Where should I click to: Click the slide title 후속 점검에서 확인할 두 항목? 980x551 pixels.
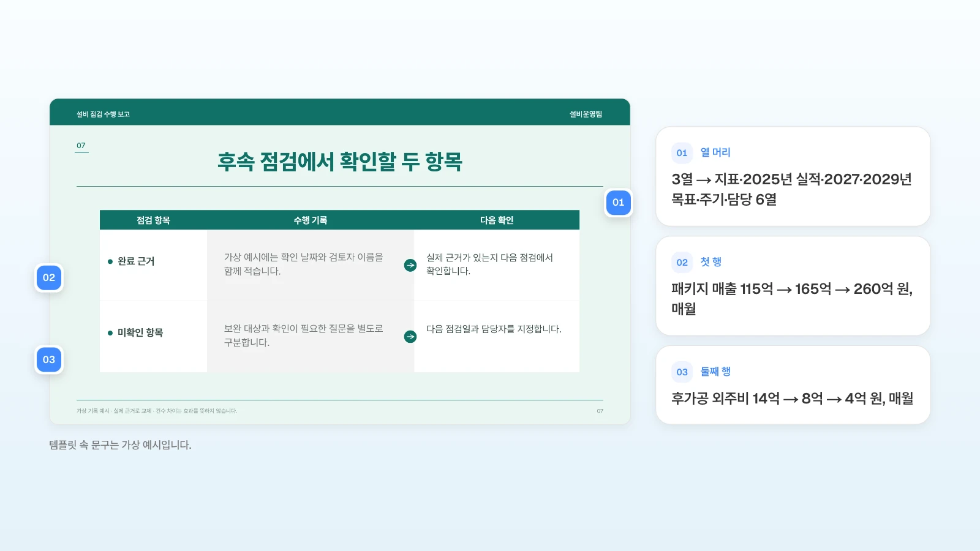coord(340,162)
